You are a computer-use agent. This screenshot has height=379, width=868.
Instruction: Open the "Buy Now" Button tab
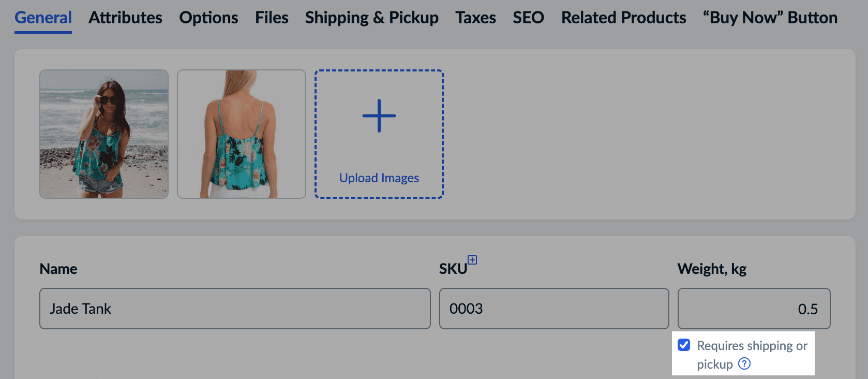tap(770, 18)
